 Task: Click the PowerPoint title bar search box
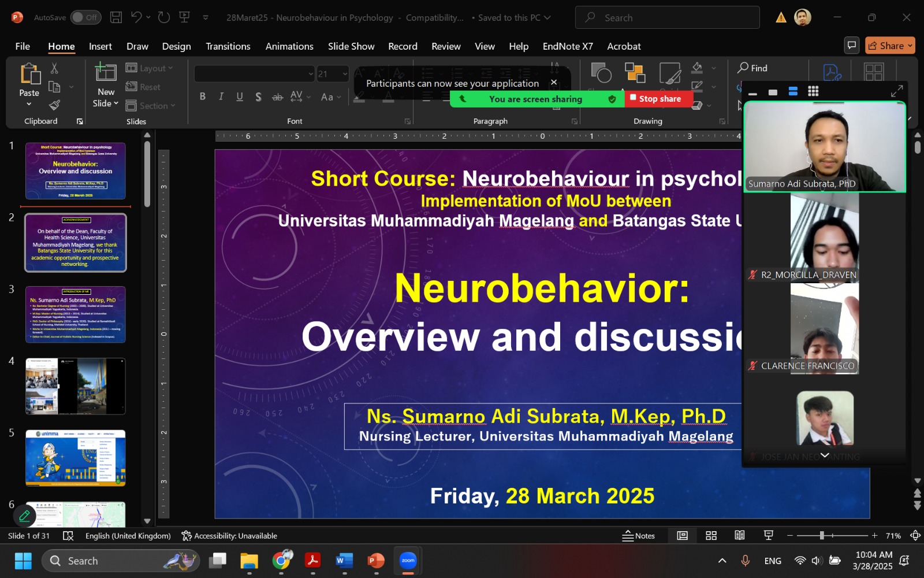[667, 17]
